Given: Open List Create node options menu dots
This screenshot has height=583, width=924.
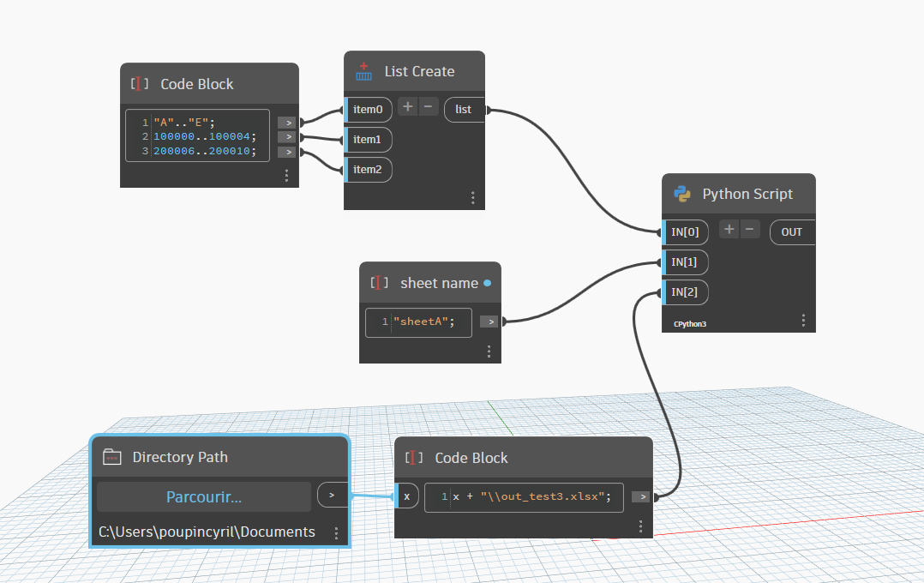Looking at the screenshot, I should pos(473,197).
